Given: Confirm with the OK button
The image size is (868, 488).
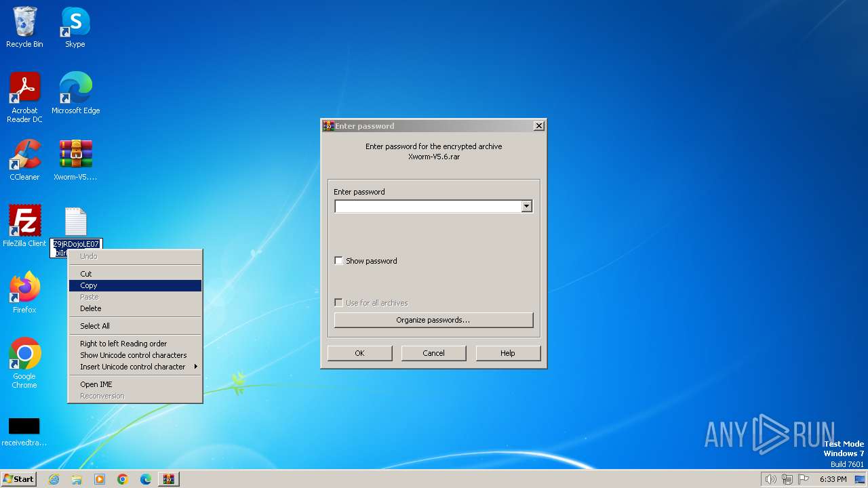Looking at the screenshot, I should coord(359,353).
